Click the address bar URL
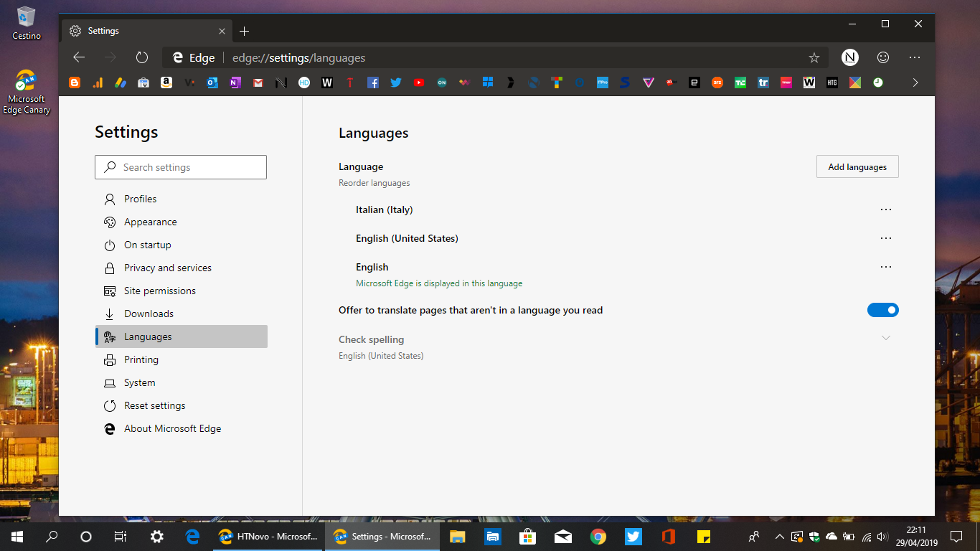The width and height of the screenshot is (980, 551). tap(299, 58)
